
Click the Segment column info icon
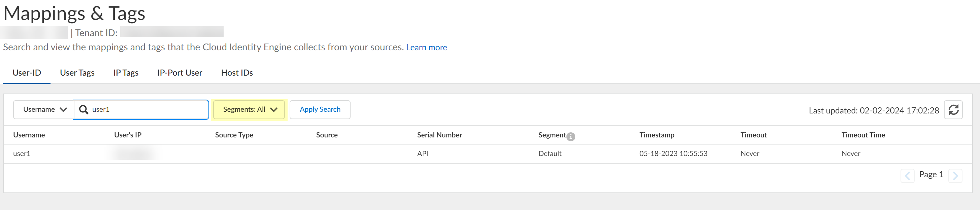[570, 136]
